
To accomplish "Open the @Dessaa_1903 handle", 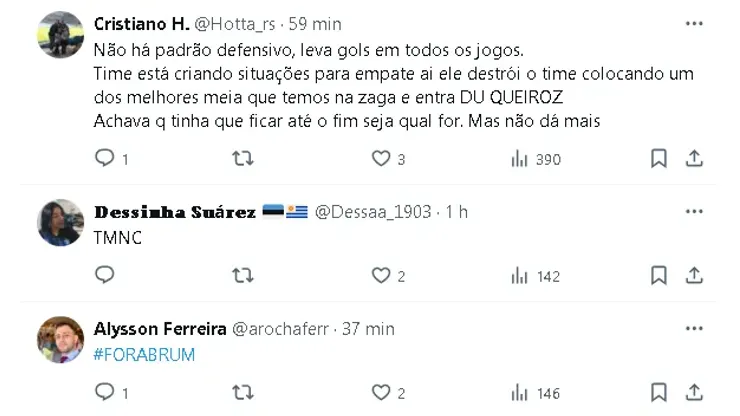I will (x=373, y=212).
